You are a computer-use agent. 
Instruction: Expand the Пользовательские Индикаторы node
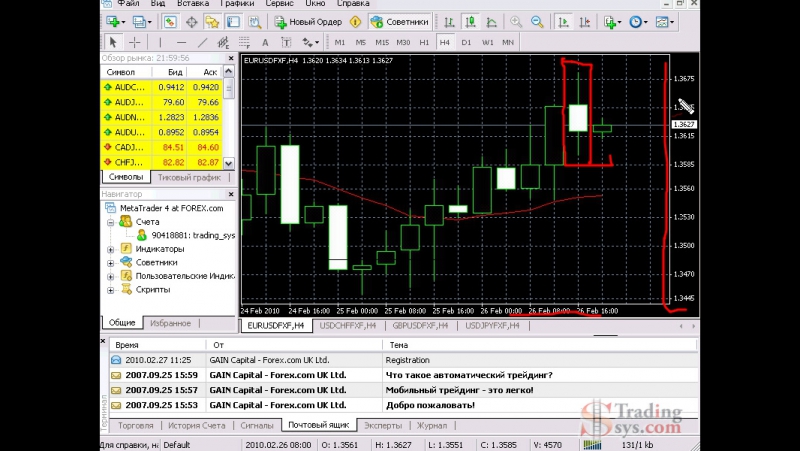110,277
